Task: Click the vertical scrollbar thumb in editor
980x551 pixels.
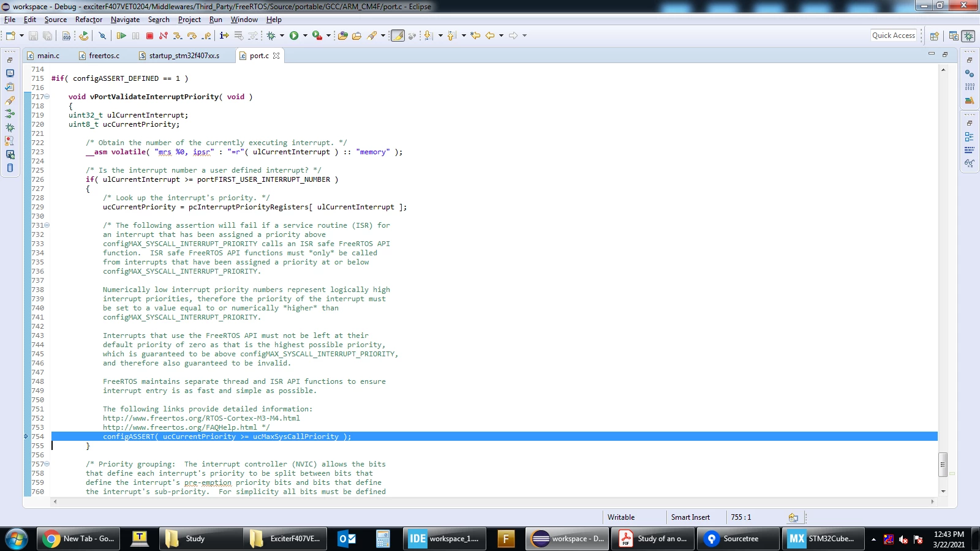Action: (943, 464)
